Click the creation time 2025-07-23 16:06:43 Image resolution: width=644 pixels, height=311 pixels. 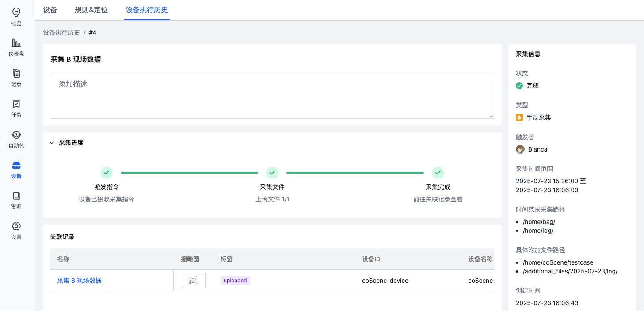coord(547,303)
